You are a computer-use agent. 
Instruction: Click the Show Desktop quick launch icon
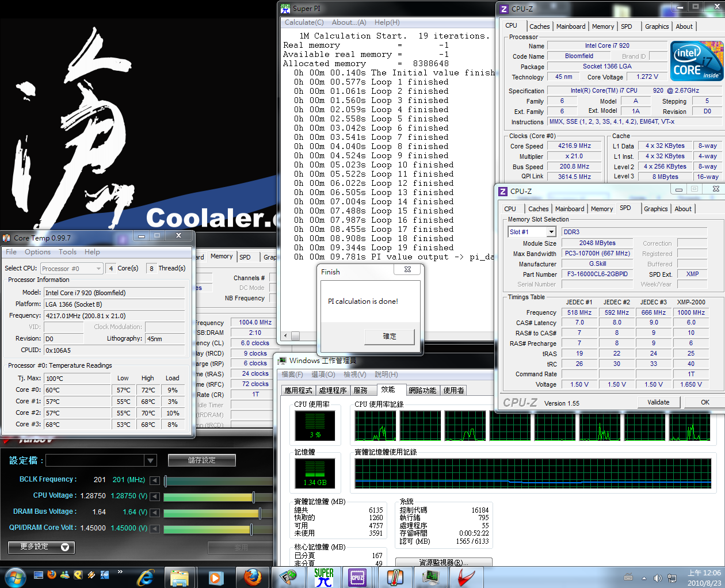[x=39, y=575]
